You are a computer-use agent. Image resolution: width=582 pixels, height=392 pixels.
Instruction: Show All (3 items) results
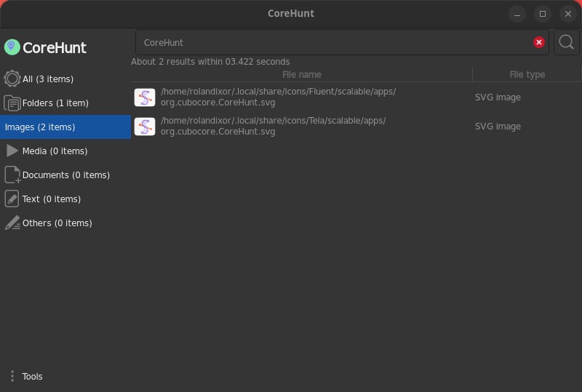coord(65,79)
